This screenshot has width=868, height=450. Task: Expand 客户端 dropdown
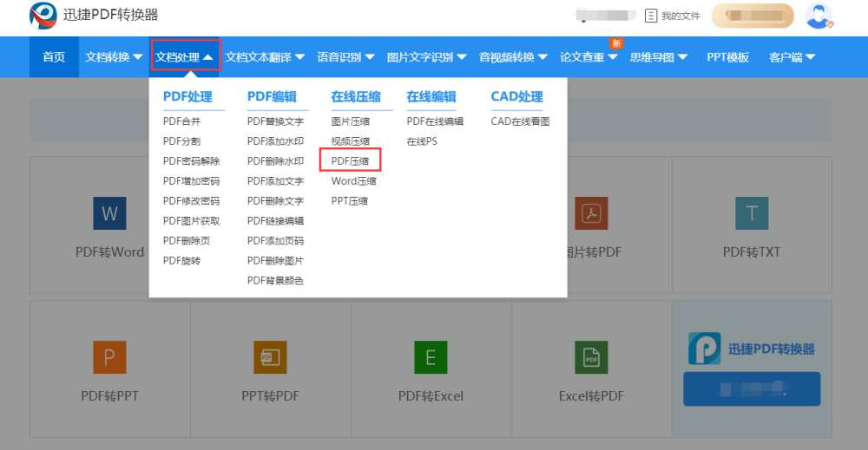[x=792, y=57]
